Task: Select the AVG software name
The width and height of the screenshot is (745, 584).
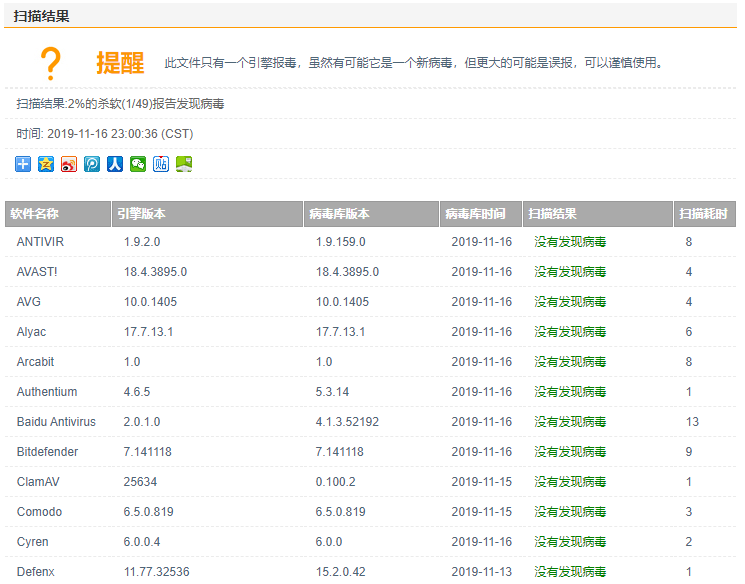Action: [x=29, y=302]
